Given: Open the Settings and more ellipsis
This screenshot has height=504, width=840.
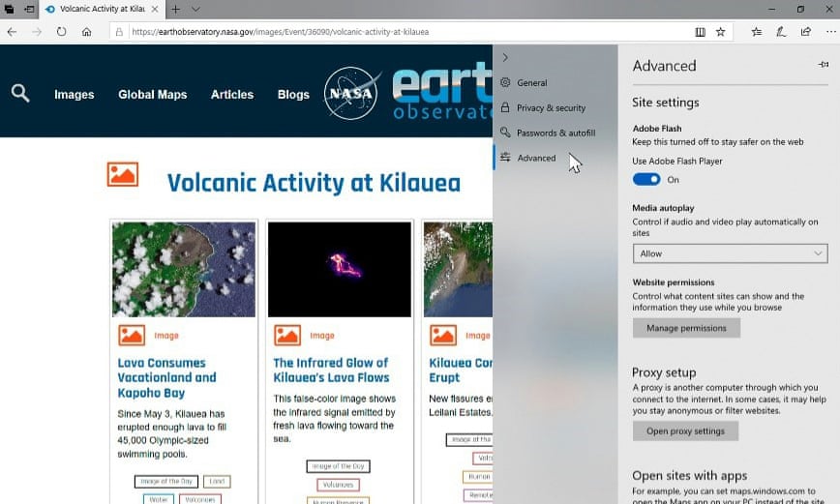Looking at the screenshot, I should coord(830,32).
